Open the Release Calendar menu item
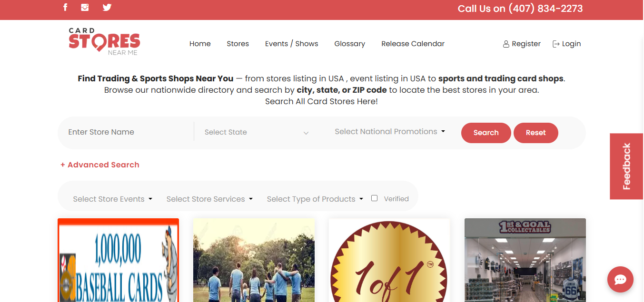Viewport: 644px width, 302px height. (x=413, y=44)
